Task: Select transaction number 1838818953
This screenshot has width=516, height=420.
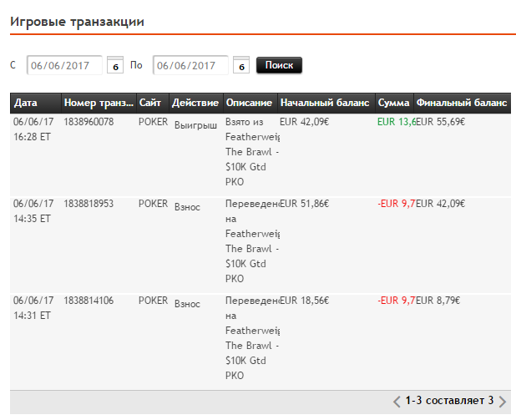Action: coord(89,204)
